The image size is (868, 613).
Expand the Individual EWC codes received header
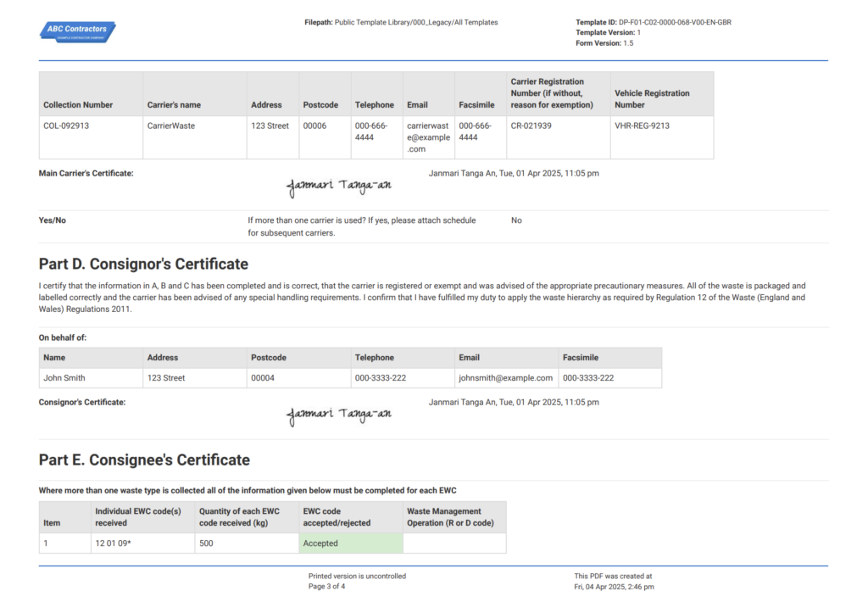137,517
